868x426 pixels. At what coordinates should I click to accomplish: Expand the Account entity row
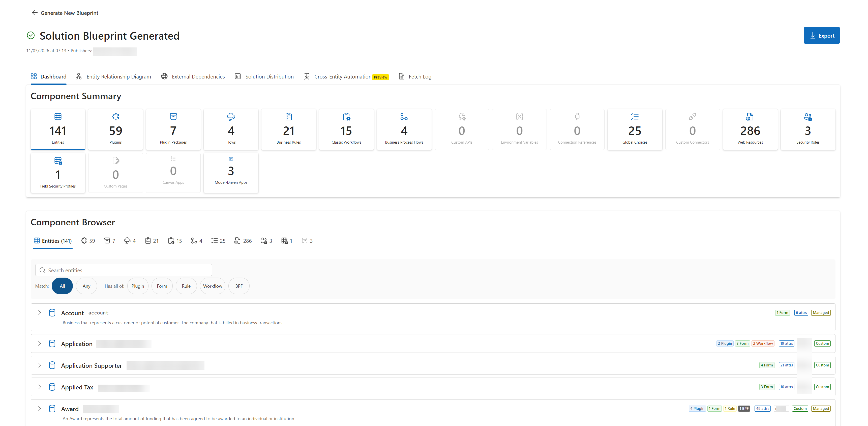tap(39, 313)
